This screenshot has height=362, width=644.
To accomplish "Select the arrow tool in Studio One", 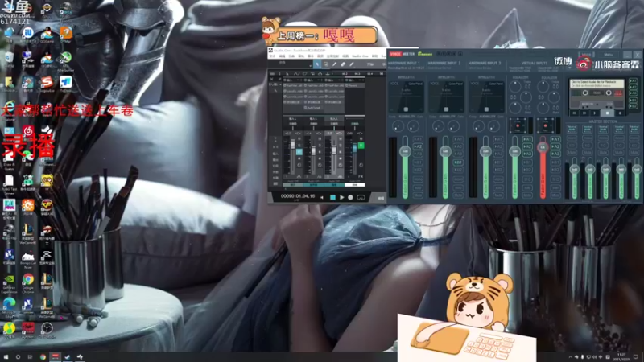I will point(317,64).
